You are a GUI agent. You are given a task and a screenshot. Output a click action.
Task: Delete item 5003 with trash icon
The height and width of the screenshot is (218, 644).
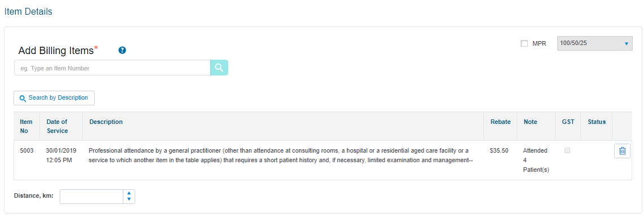[622, 151]
